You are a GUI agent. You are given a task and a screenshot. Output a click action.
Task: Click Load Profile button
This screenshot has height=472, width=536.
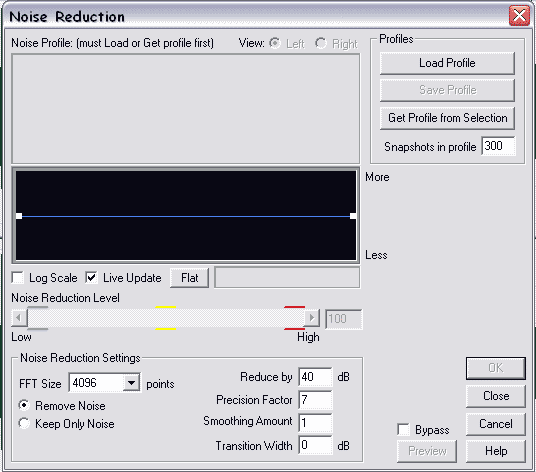447,63
